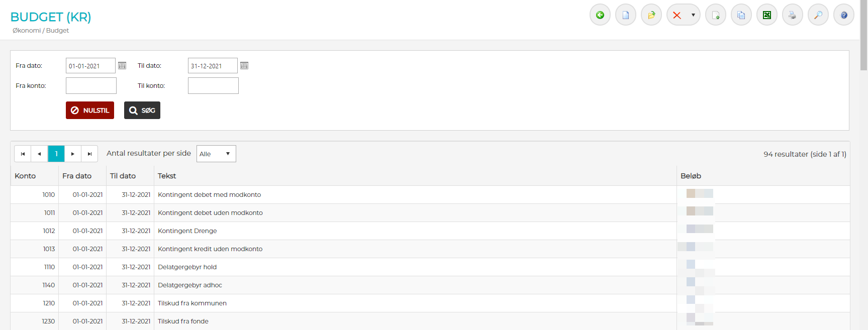Viewport: 868px width, 330px height.
Task: Sort the table by Beløb column header
Action: (x=691, y=176)
